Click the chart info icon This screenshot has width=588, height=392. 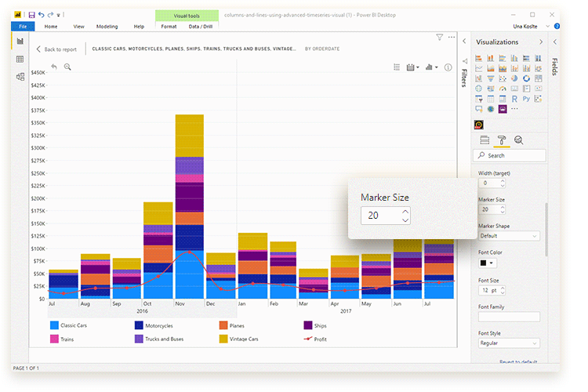448,68
